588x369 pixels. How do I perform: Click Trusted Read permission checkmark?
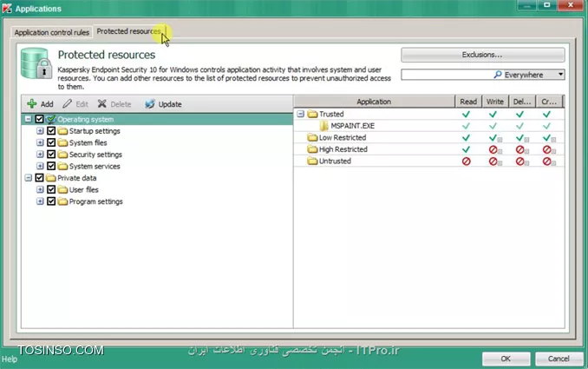[x=466, y=114]
